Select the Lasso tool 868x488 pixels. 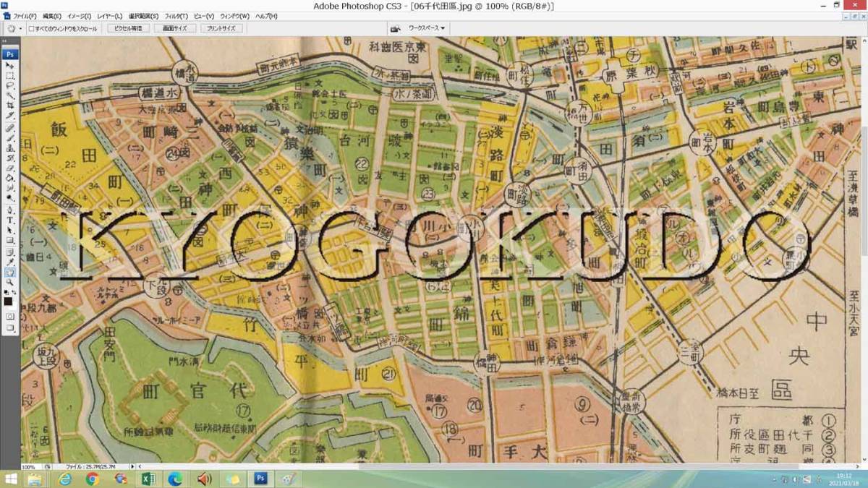10,85
